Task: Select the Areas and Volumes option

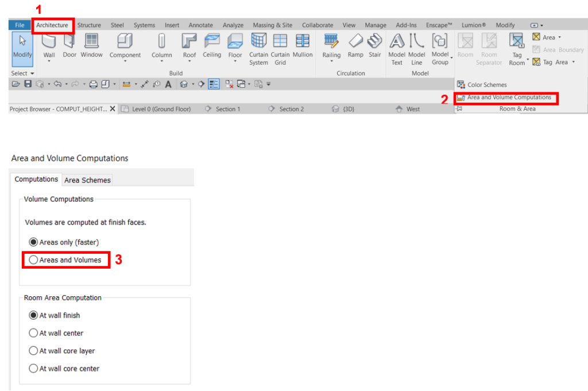Action: pyautogui.click(x=65, y=260)
